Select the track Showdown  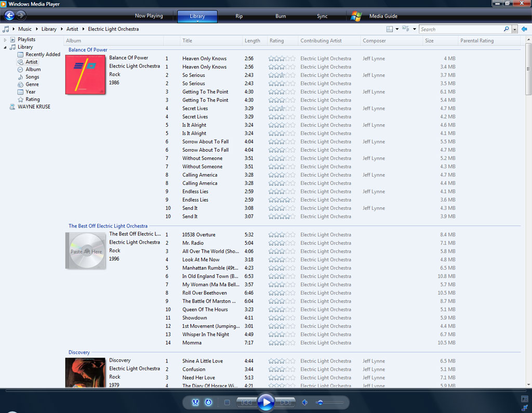(194, 317)
